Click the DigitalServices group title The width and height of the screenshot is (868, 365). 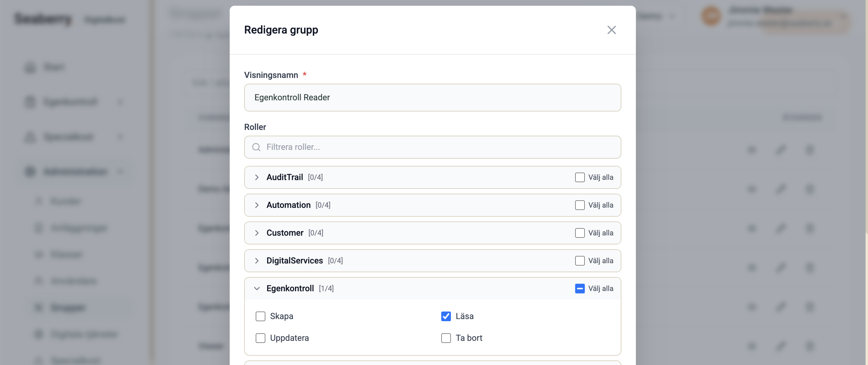[294, 260]
